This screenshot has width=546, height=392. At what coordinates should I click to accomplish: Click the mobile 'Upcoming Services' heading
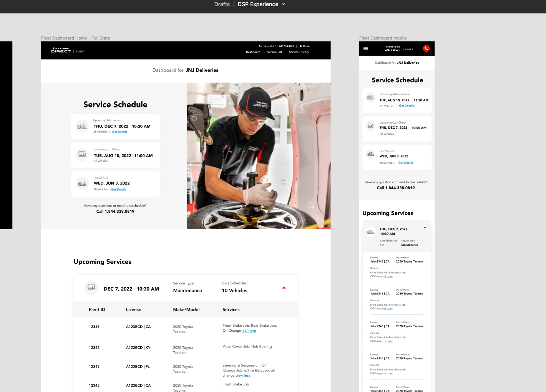click(x=388, y=213)
